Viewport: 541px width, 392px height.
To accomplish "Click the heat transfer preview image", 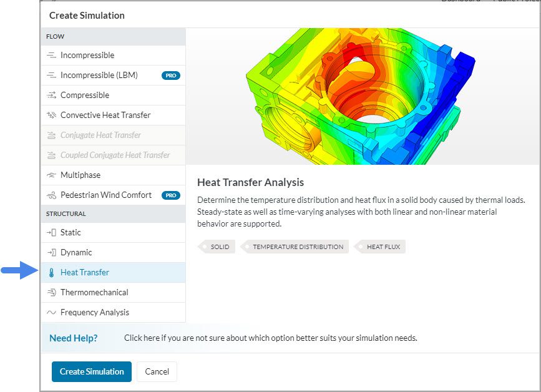I will point(363,97).
